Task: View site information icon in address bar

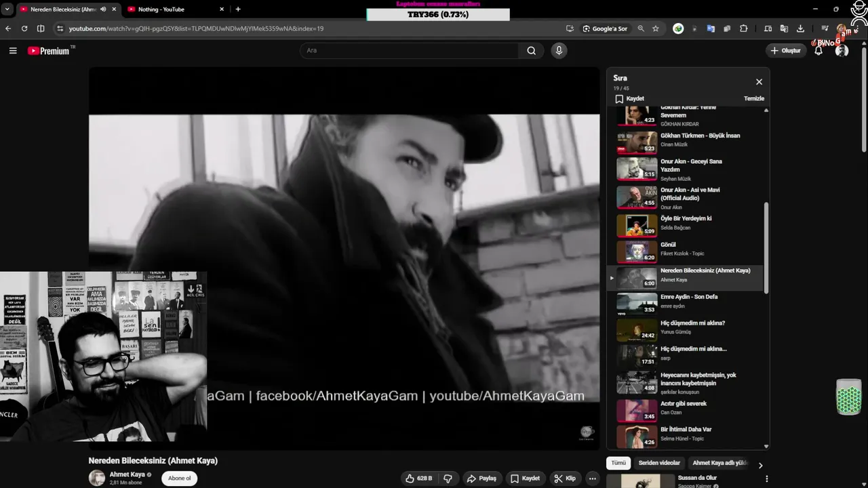Action: [x=60, y=28]
